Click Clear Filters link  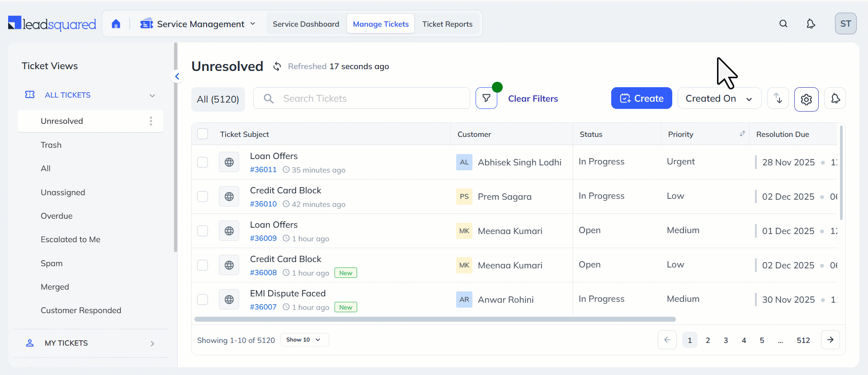pos(533,98)
